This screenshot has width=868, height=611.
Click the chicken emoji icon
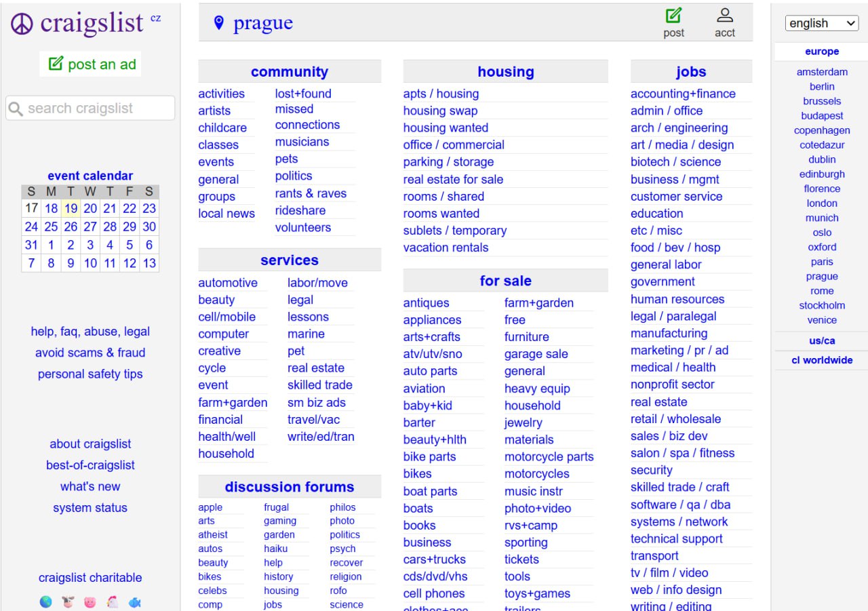click(113, 602)
